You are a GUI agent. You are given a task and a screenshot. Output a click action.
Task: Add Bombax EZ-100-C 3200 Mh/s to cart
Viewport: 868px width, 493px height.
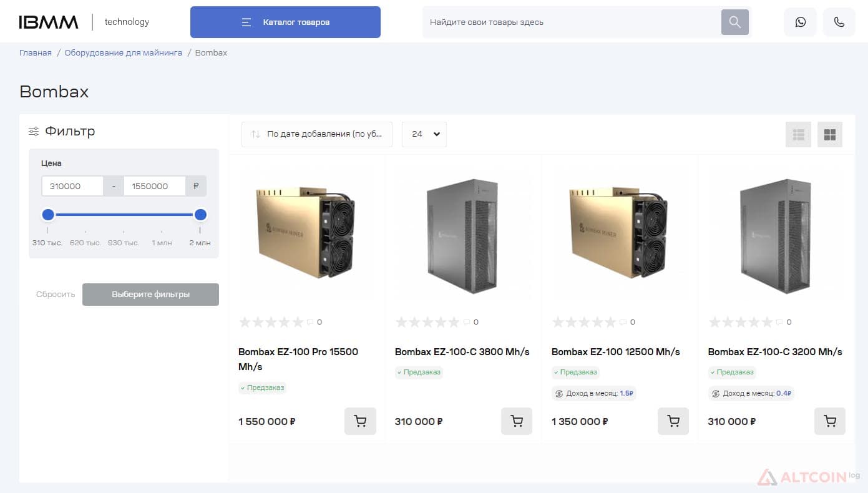tap(830, 421)
